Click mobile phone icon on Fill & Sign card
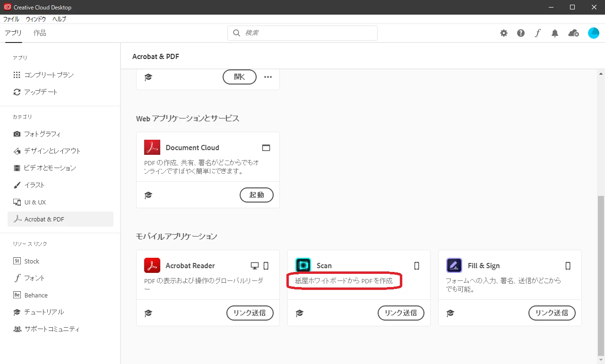Image resolution: width=605 pixels, height=364 pixels. point(568,266)
